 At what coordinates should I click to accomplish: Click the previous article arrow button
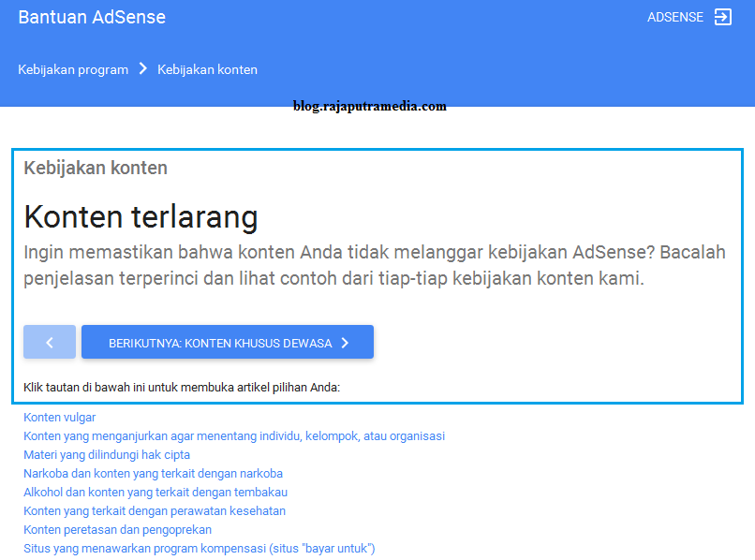[x=50, y=342]
